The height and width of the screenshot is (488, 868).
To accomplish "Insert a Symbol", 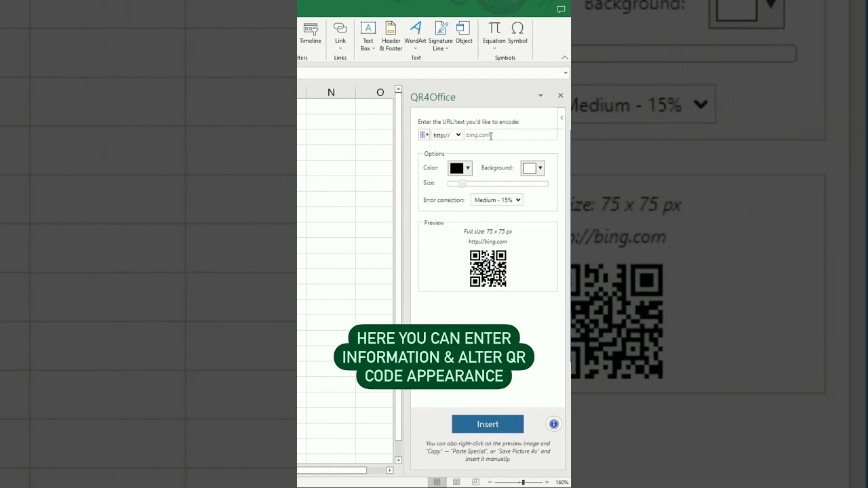I will click(517, 34).
